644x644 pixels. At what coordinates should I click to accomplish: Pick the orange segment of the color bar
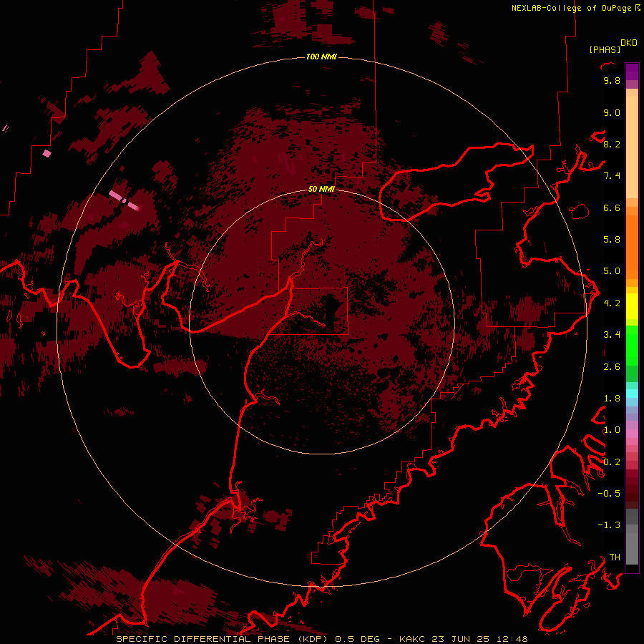pos(632,248)
